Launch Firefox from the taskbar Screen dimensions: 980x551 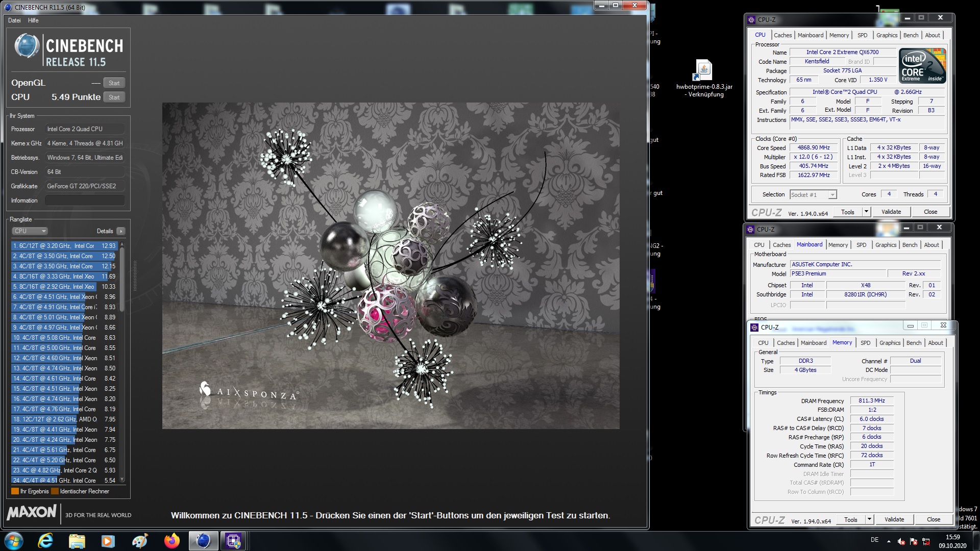(x=171, y=541)
